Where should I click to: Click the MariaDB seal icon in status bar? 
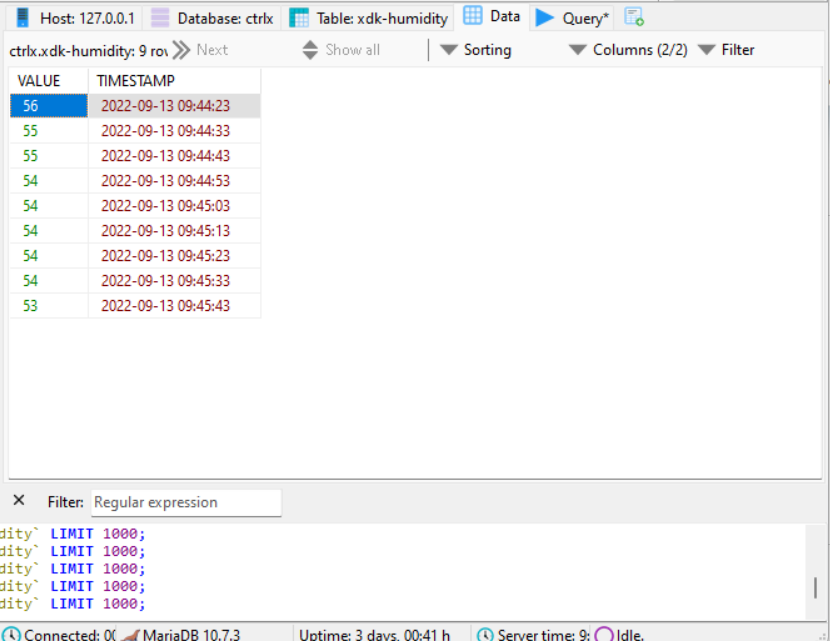click(x=129, y=634)
